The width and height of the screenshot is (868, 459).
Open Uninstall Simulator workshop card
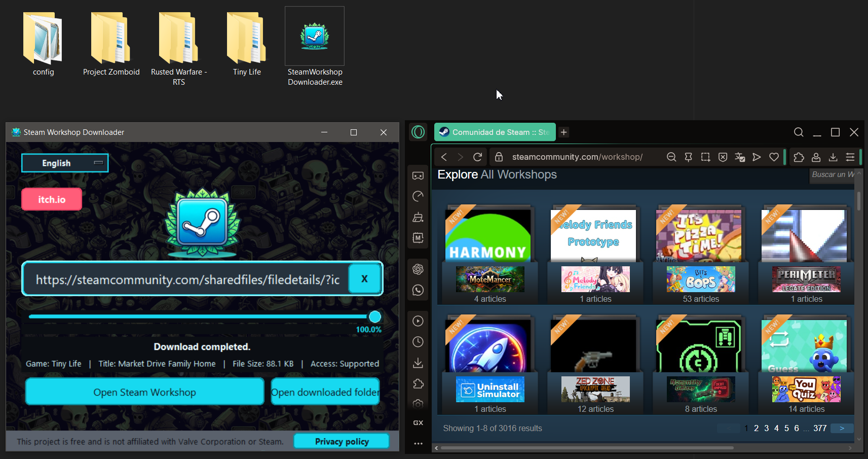[x=490, y=365]
